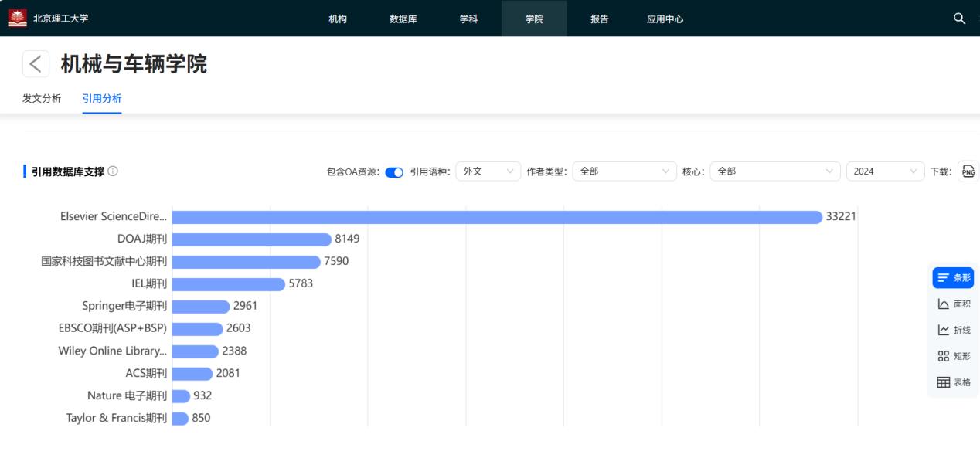Show data as 表格 table view
Screen dimensions: 980x458
coord(953,382)
